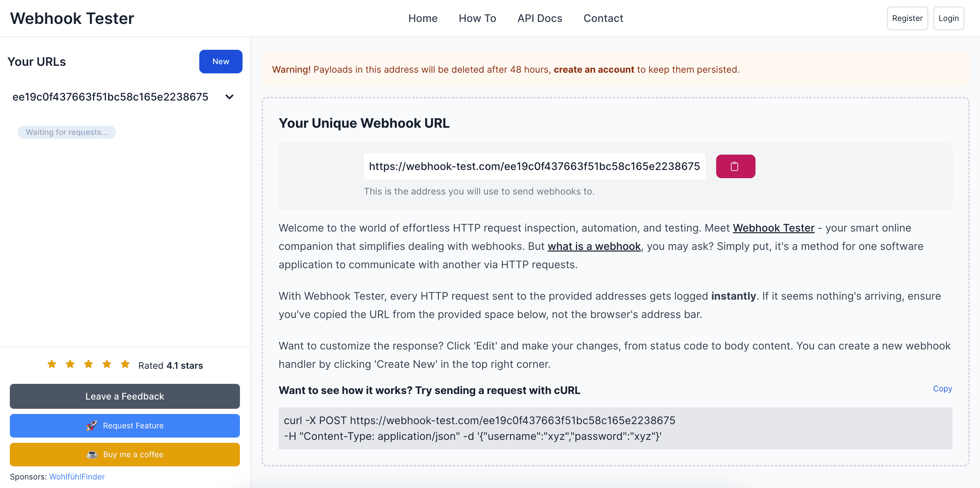This screenshot has width=980, height=488.
Task: Select the fifth rating star
Action: (125, 364)
